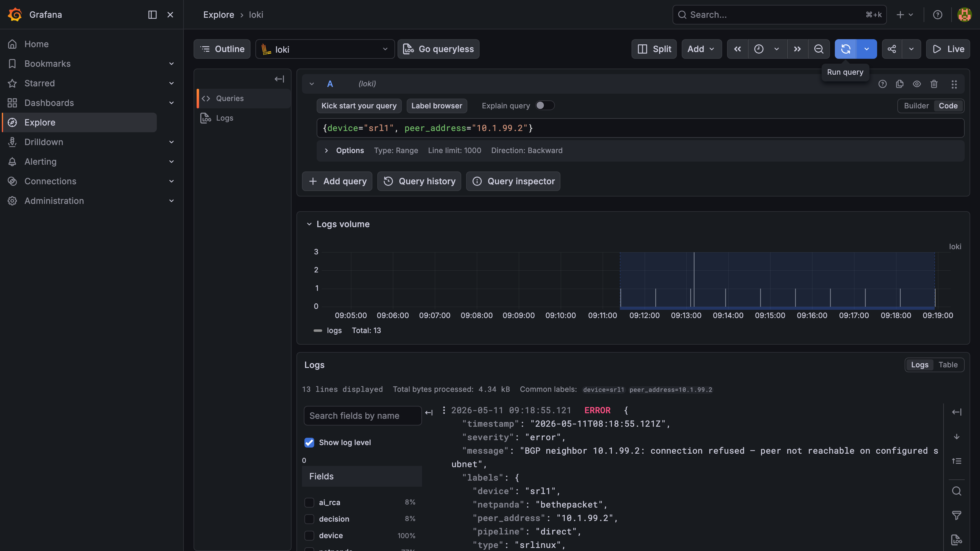Collapse the outline content panel
980x551 pixels.
(x=279, y=79)
